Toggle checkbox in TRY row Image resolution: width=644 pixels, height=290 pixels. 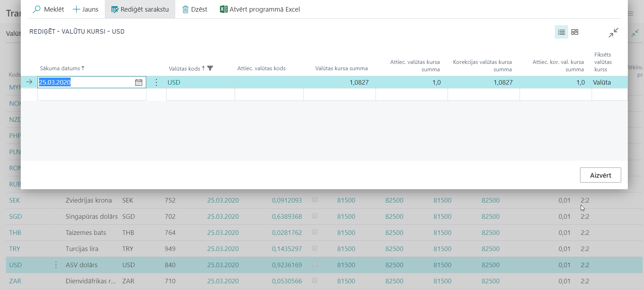[314, 248]
